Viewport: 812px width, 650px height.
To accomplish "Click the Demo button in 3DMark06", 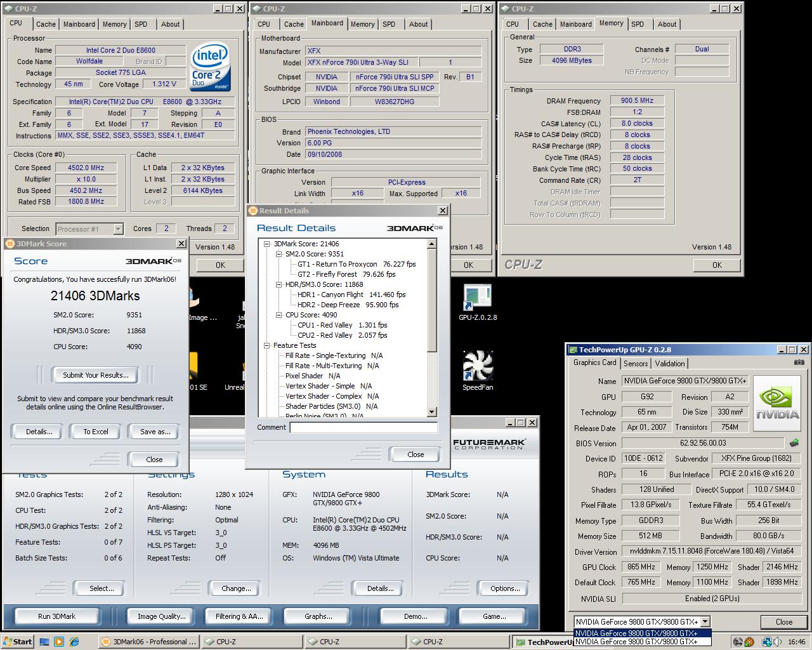I will click(416, 616).
